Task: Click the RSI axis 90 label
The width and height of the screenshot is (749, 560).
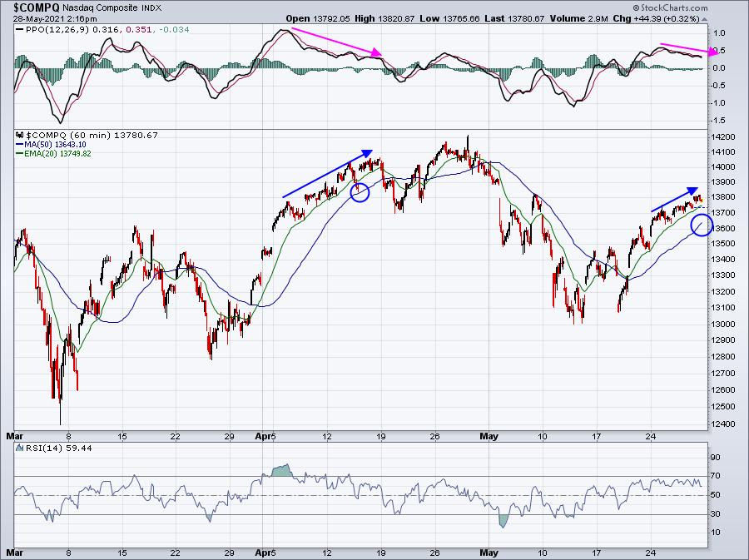Action: 715,458
